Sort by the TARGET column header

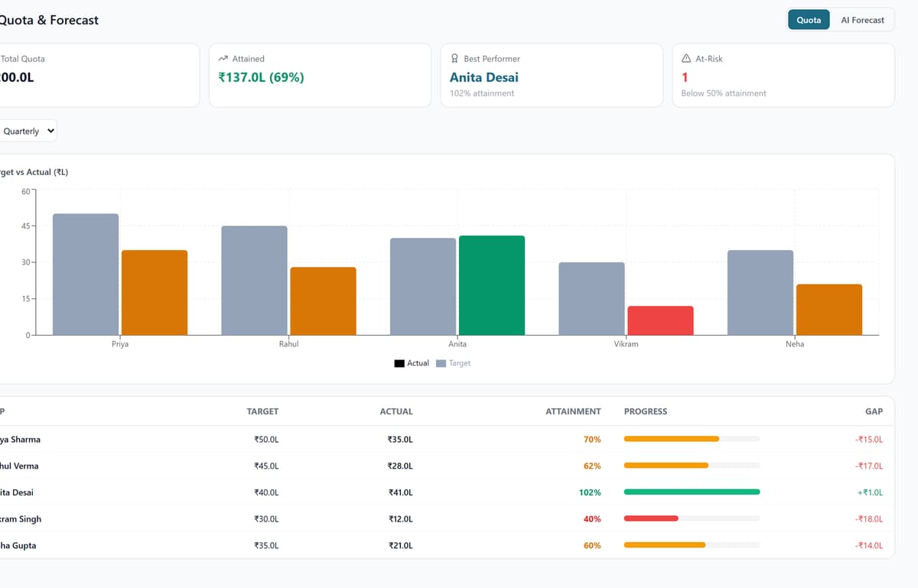click(262, 411)
